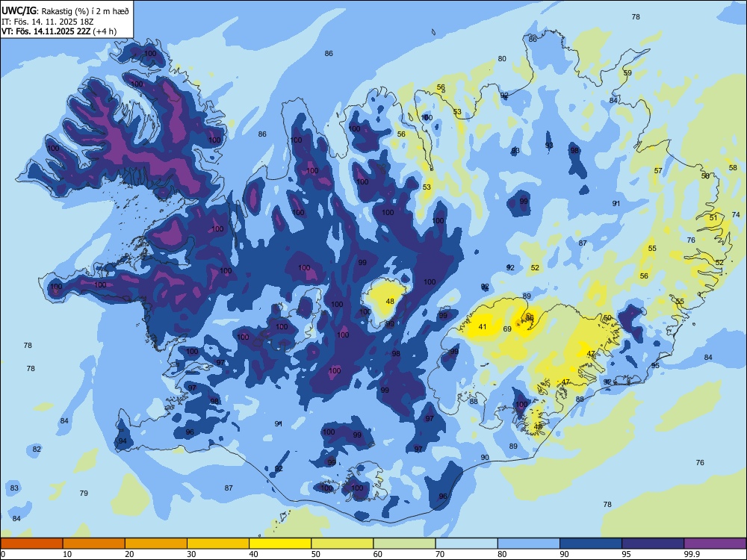Click the light blue 70–80 legend swatch

click(466, 544)
